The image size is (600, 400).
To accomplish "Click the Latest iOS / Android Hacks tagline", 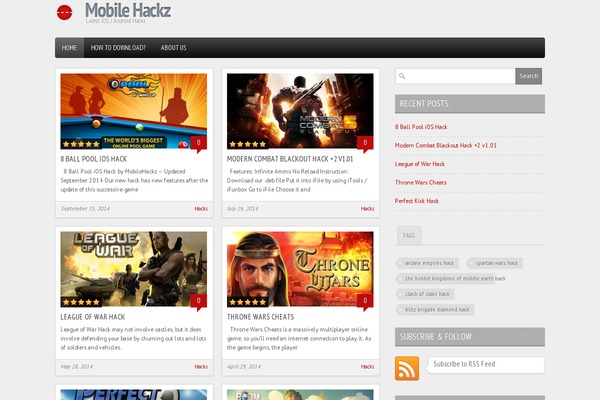I will 116,21.
